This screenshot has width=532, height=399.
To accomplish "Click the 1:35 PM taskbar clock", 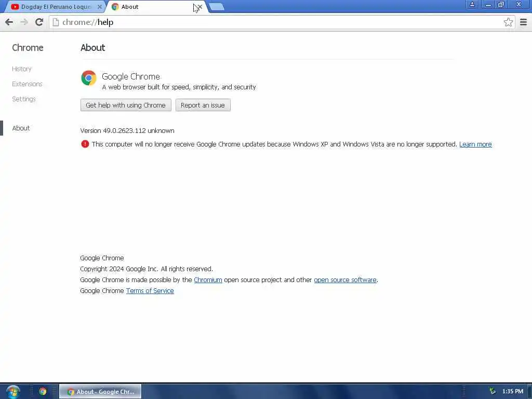I will click(x=513, y=392).
